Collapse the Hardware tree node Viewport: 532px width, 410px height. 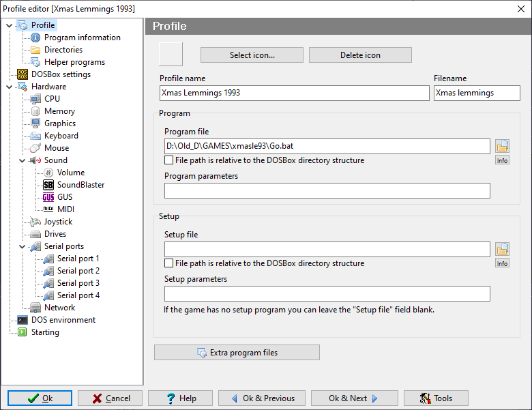tap(10, 87)
